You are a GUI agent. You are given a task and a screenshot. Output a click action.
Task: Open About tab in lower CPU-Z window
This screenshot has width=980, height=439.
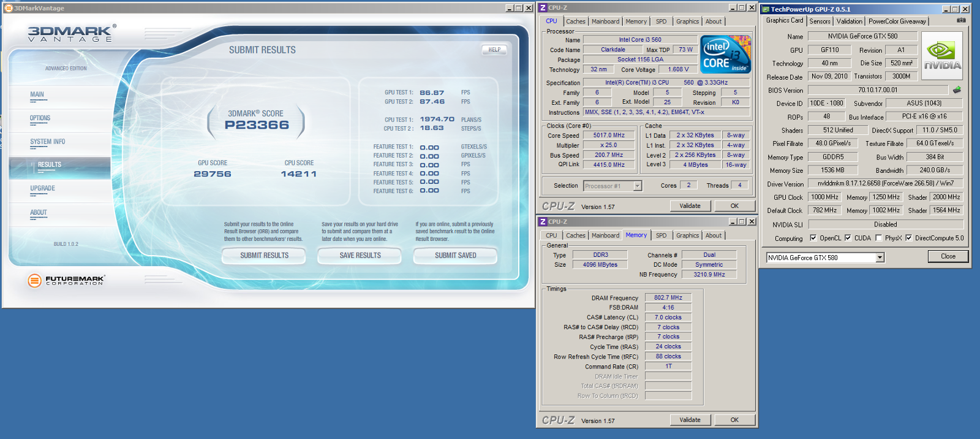[x=713, y=235]
